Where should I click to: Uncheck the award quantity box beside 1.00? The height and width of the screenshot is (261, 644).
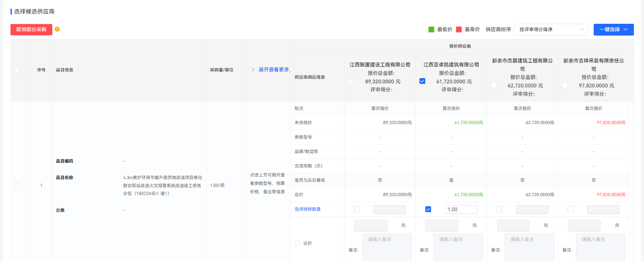428,209
